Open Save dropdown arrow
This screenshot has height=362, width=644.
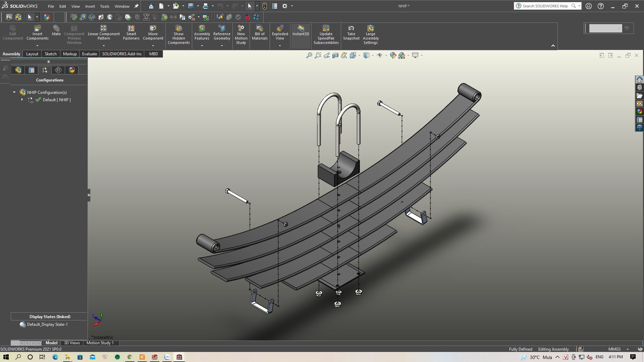point(198,6)
